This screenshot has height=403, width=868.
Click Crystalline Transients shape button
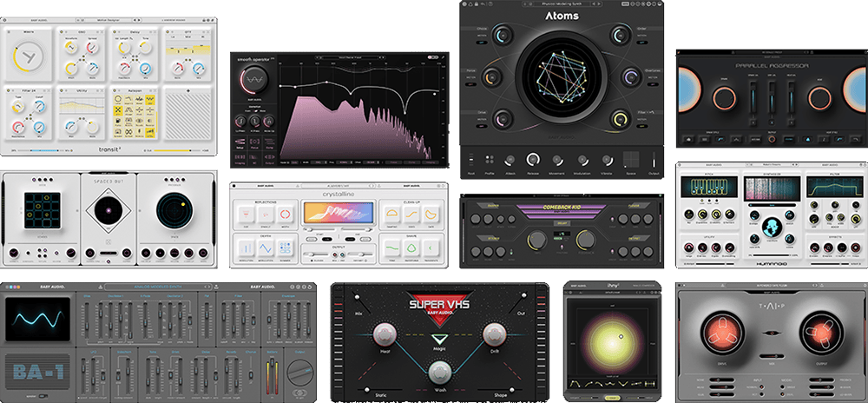[431, 248]
